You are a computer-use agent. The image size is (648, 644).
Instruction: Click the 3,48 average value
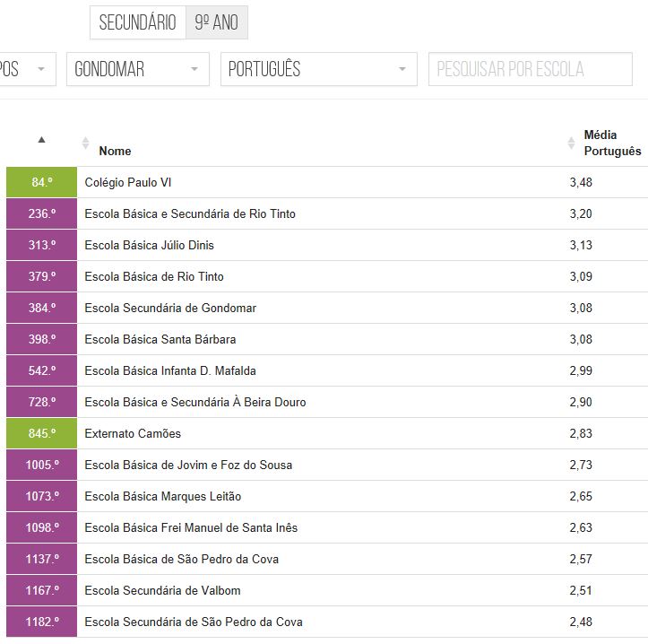tap(581, 182)
